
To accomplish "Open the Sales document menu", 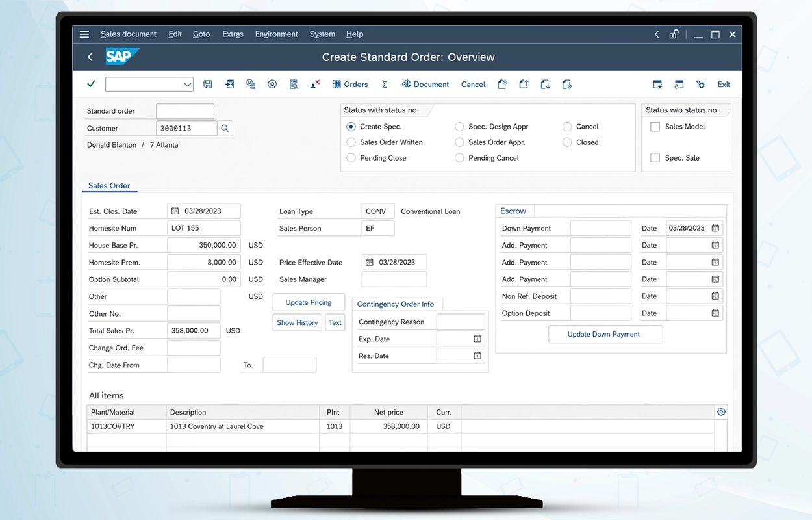I will (129, 34).
